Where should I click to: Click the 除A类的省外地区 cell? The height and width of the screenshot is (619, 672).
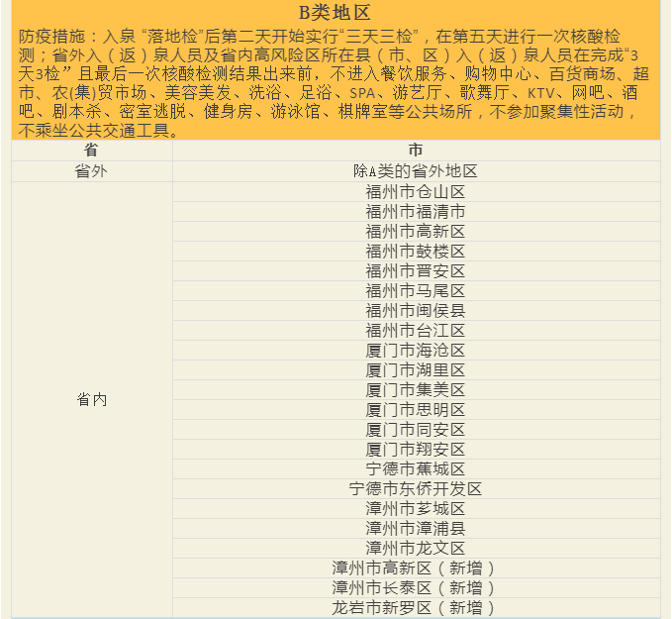pos(416,170)
